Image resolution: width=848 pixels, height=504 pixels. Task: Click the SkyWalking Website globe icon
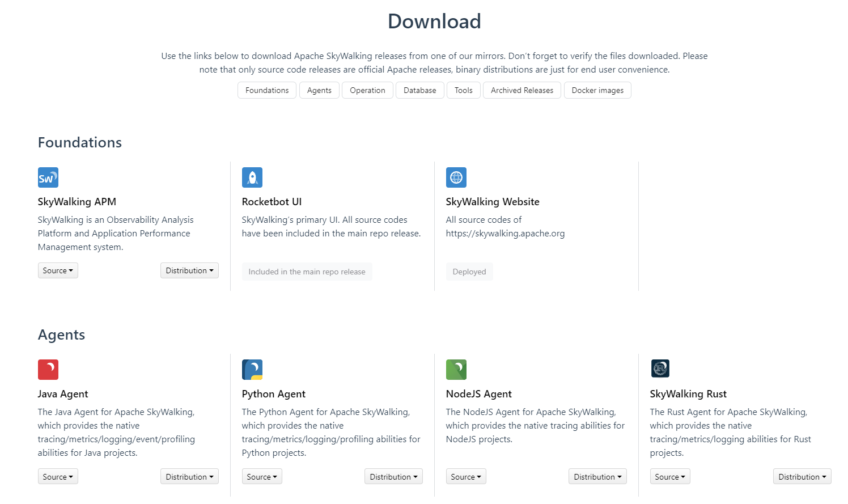456,177
